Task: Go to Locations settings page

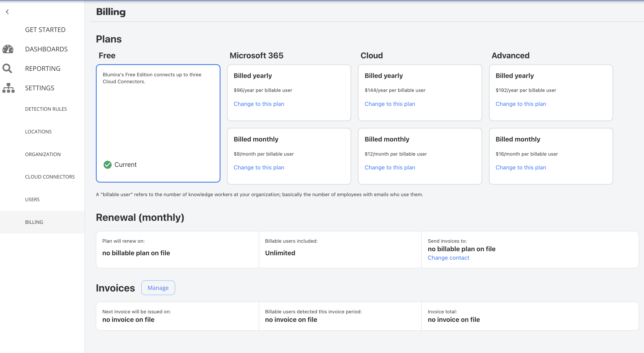Action: [38, 132]
